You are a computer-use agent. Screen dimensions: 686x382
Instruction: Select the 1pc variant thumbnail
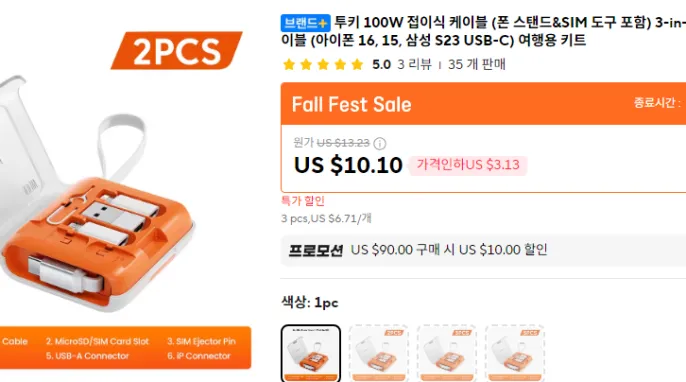tap(311, 353)
